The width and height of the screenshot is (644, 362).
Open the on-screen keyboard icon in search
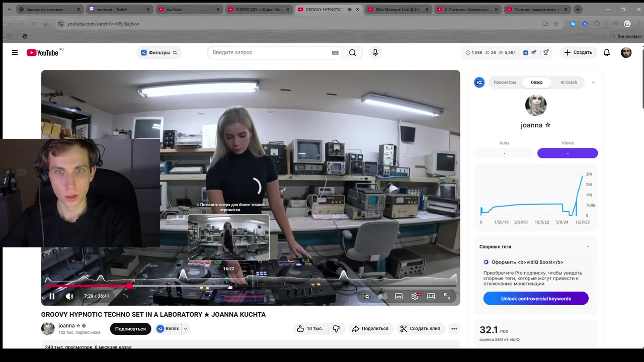point(335,53)
